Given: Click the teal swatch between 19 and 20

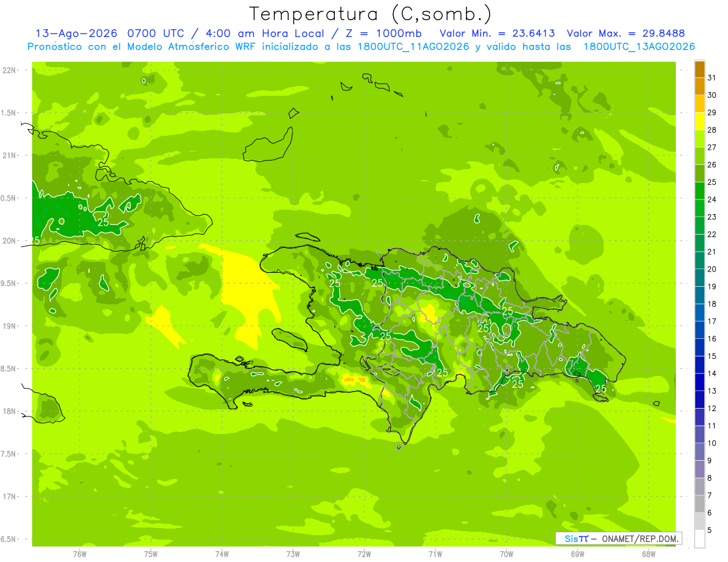Looking at the screenshot, I should click(699, 278).
